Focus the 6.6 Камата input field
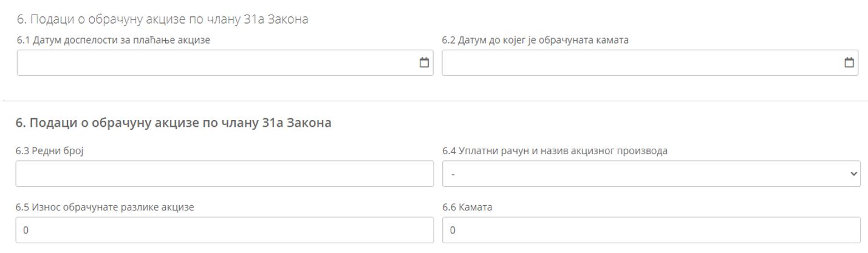 pyautogui.click(x=650, y=230)
